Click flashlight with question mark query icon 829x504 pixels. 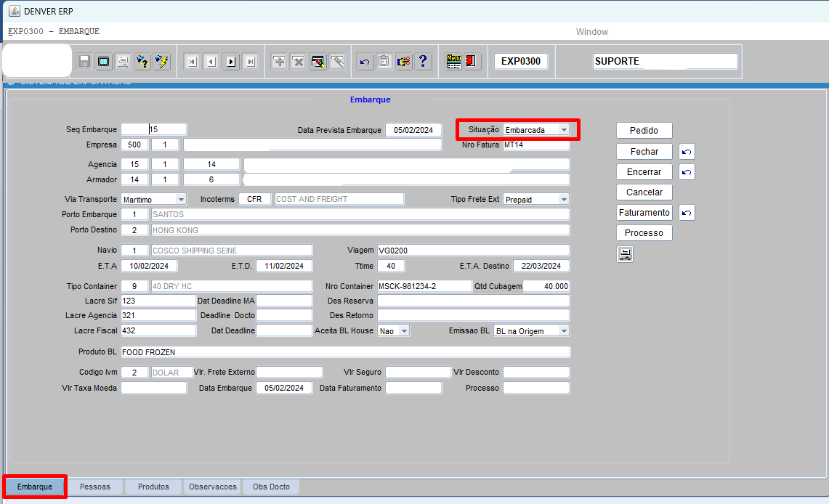point(142,62)
